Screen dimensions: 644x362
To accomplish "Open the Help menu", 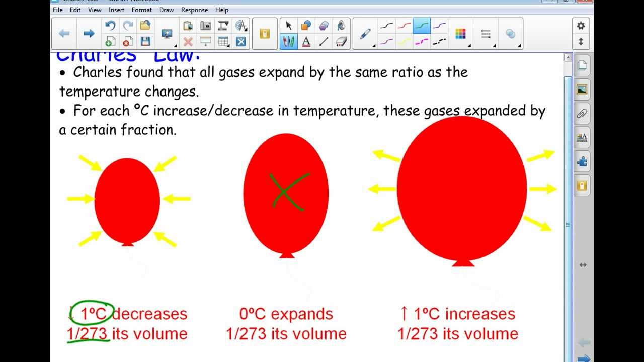I will [222, 10].
